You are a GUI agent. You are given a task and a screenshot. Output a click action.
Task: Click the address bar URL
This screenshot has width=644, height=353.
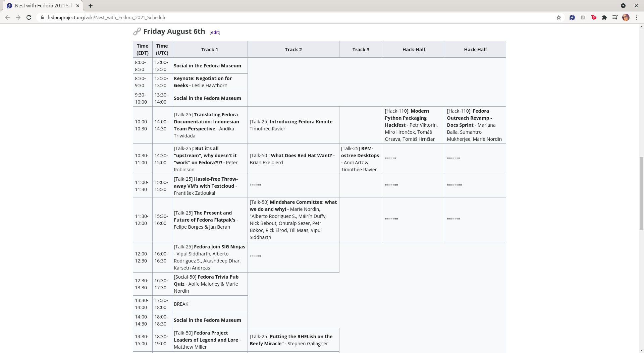pos(107,17)
